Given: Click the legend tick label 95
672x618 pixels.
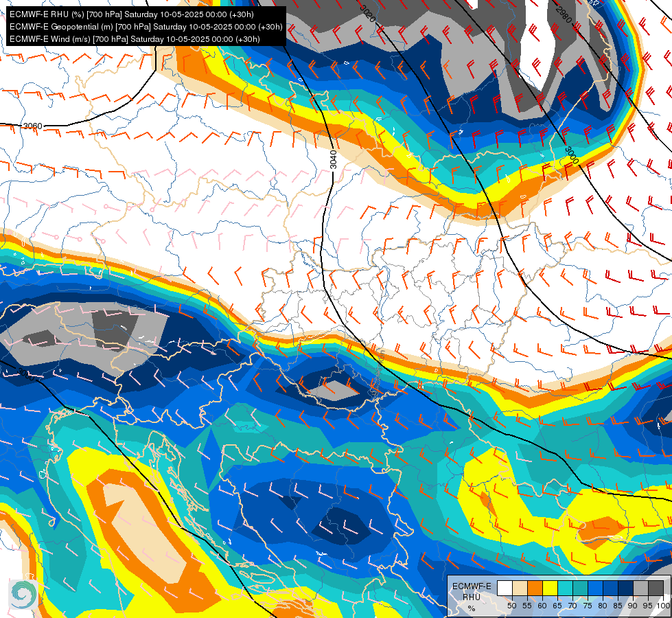Looking at the screenshot, I should 648,606.
